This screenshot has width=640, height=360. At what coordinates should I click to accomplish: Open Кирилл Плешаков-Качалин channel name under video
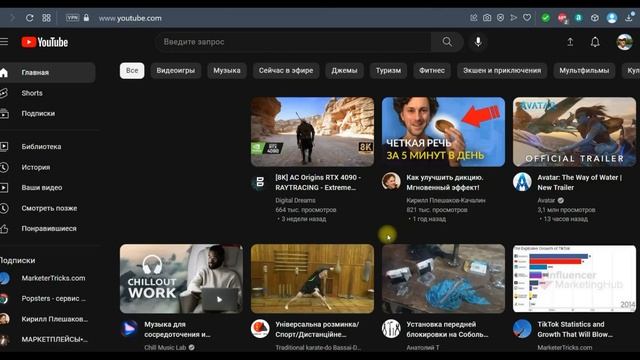tap(446, 200)
